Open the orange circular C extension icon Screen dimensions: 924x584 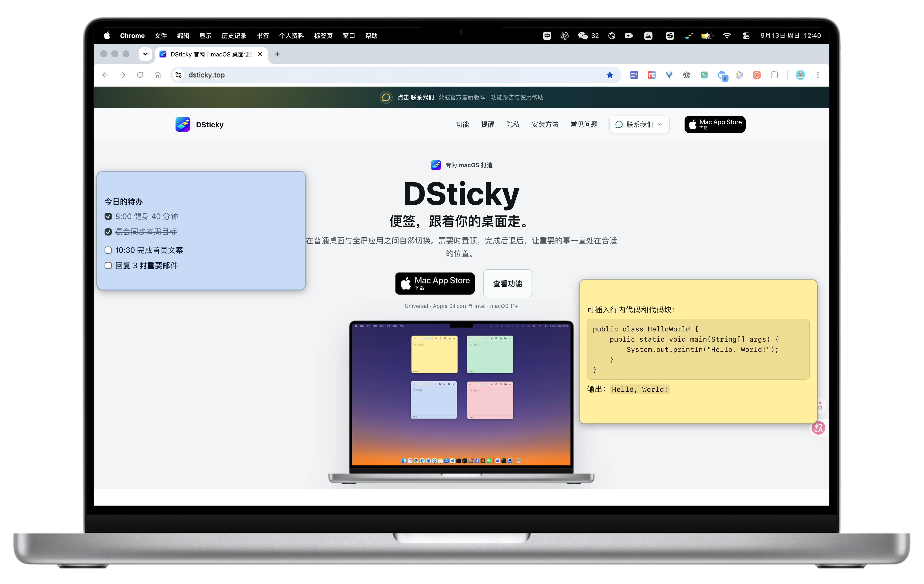tap(757, 75)
